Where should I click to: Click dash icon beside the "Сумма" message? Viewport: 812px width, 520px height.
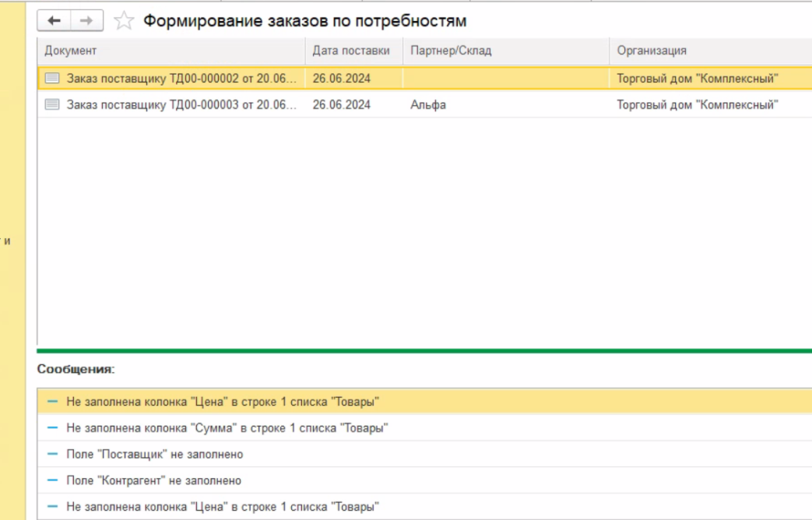(x=53, y=427)
